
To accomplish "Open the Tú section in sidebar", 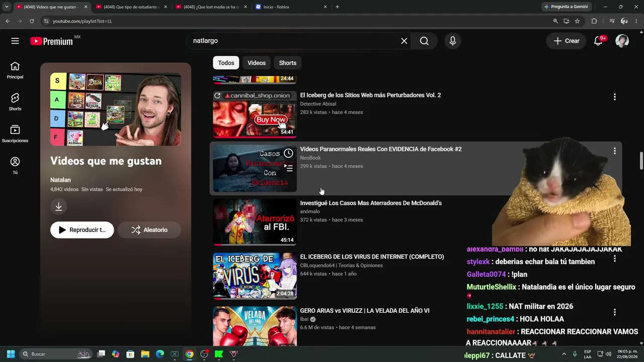I will (x=15, y=165).
